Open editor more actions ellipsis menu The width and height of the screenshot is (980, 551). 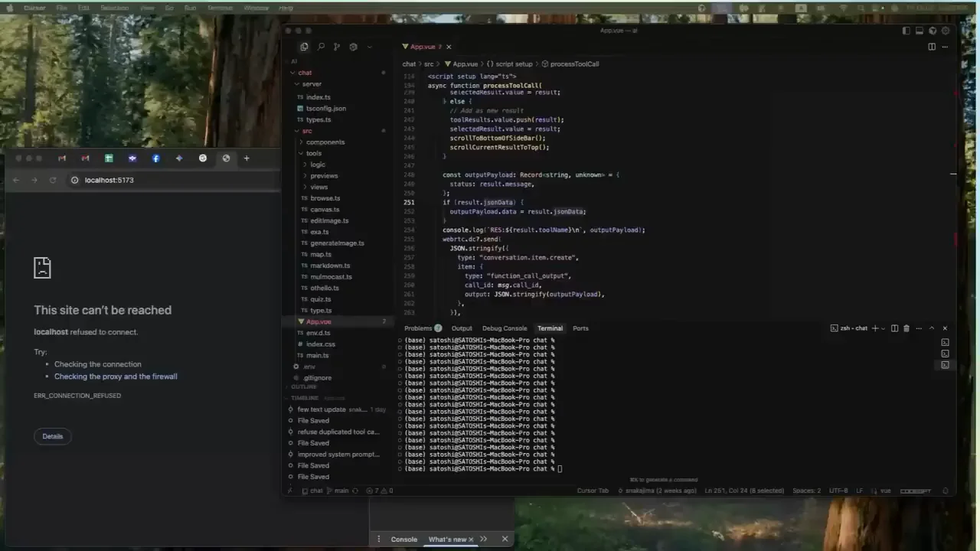pyautogui.click(x=946, y=47)
